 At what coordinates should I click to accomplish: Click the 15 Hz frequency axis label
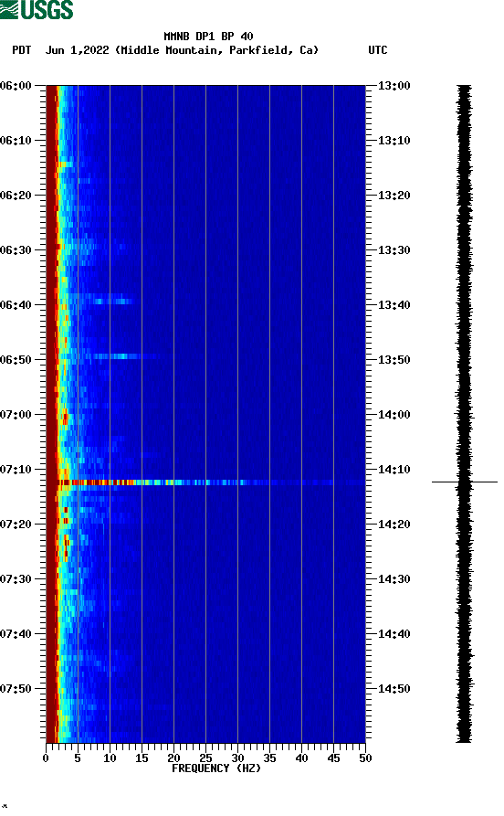click(x=142, y=758)
